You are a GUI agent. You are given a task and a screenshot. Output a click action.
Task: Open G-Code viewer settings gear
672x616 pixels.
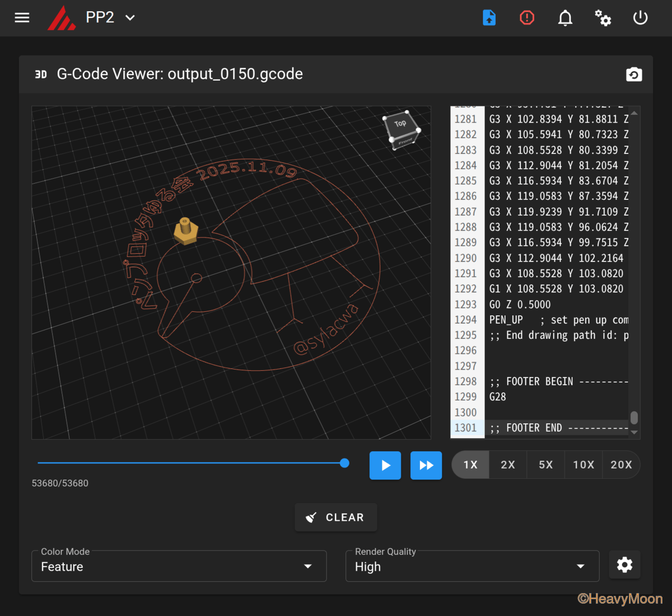click(x=624, y=565)
